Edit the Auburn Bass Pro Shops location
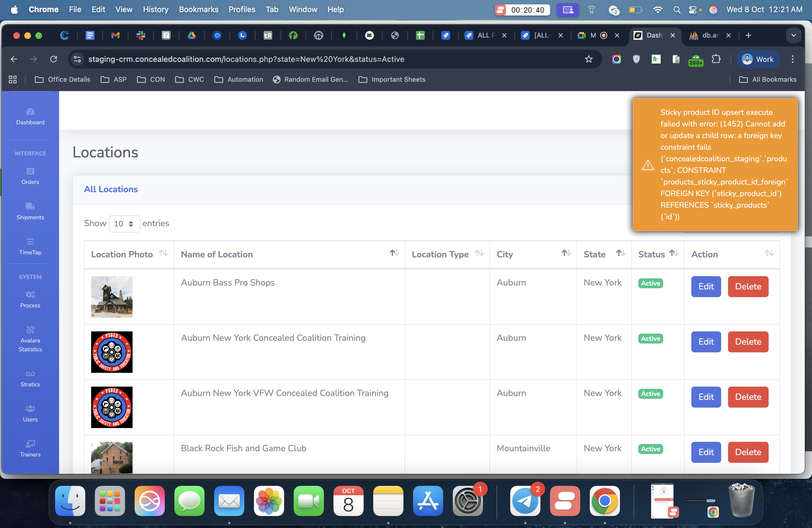Screen dimensions: 812x528 706,287
